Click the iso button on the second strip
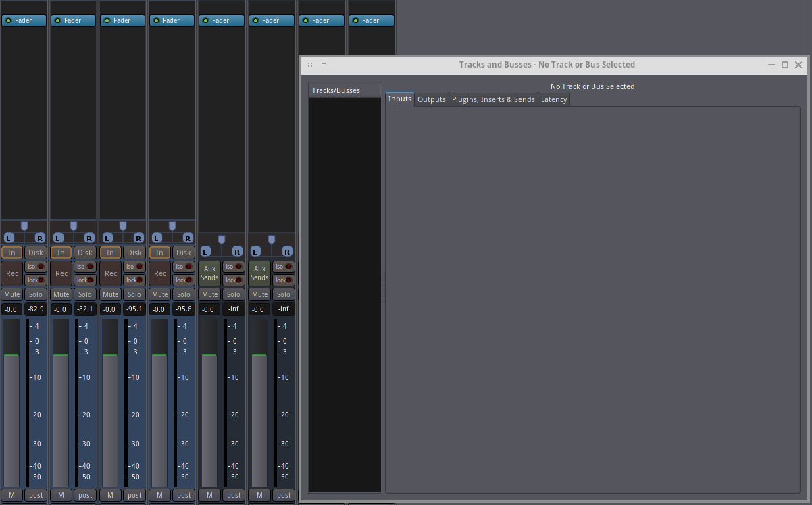 [85, 267]
